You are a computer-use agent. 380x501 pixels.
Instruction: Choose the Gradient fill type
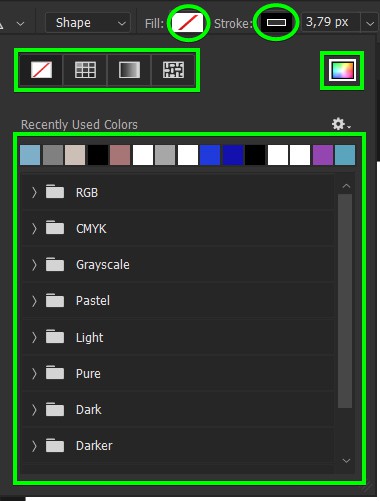pyautogui.click(x=129, y=70)
